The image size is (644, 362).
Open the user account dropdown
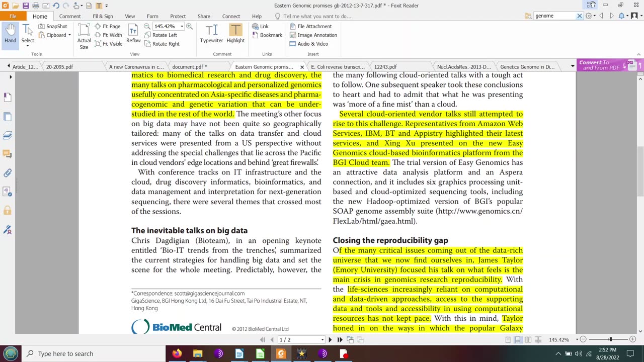636,16
